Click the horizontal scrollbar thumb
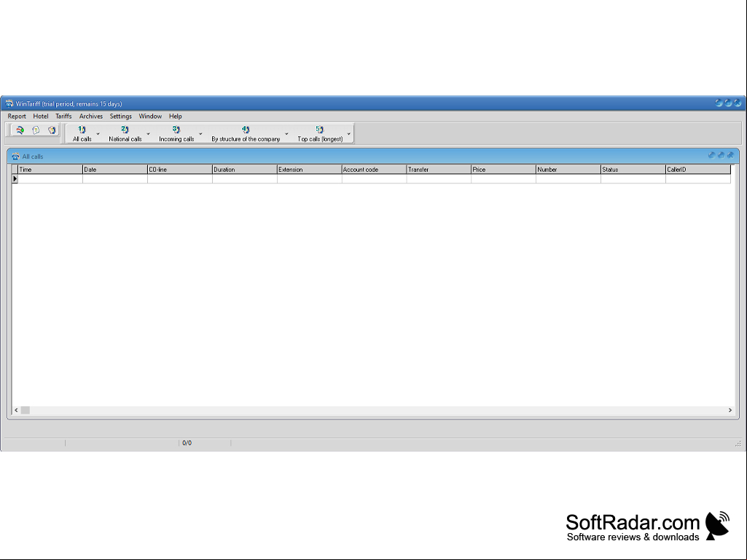This screenshot has width=747, height=560. coord(26,410)
